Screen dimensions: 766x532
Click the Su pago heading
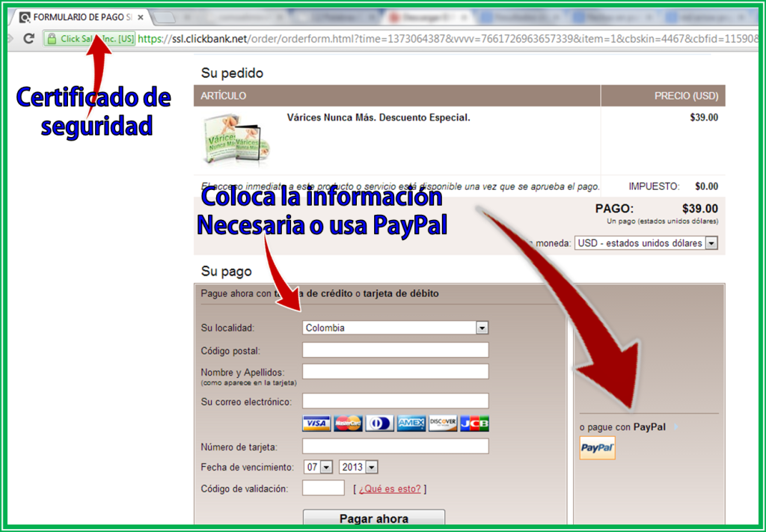pos(226,272)
